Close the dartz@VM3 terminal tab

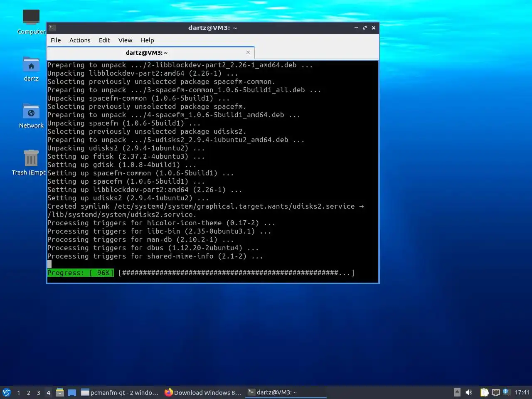coord(248,52)
